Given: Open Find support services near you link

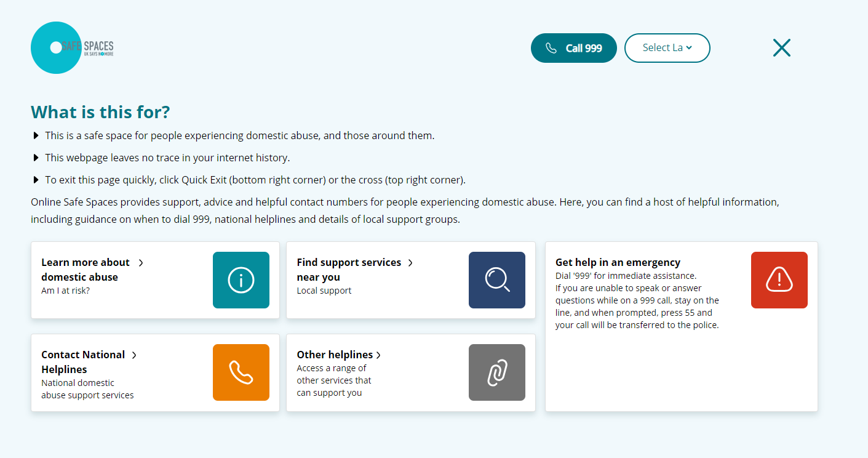Looking at the screenshot, I should (x=348, y=270).
